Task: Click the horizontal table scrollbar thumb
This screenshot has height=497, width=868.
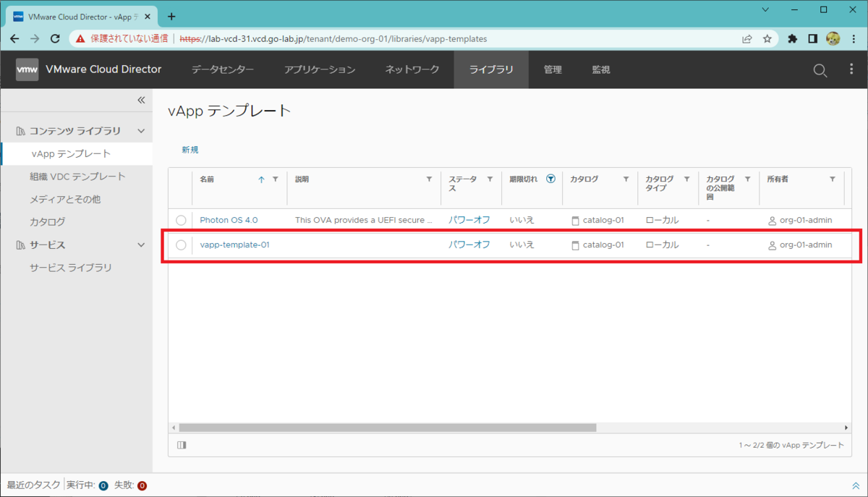Action: [387, 428]
